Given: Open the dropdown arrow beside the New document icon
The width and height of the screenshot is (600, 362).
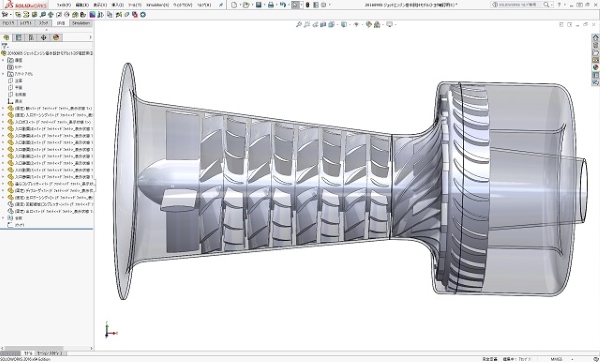Looking at the screenshot, I should (x=240, y=5).
